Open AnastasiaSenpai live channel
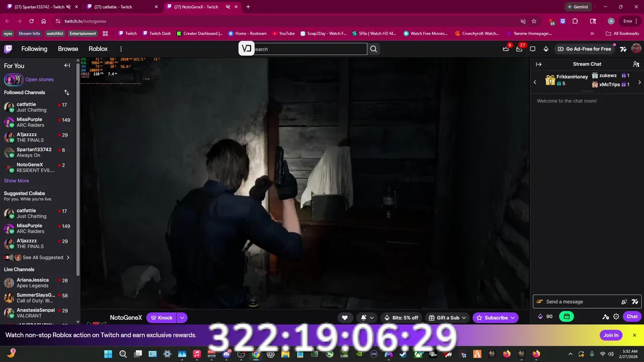Screen dimensions: 644x362 [38, 313]
